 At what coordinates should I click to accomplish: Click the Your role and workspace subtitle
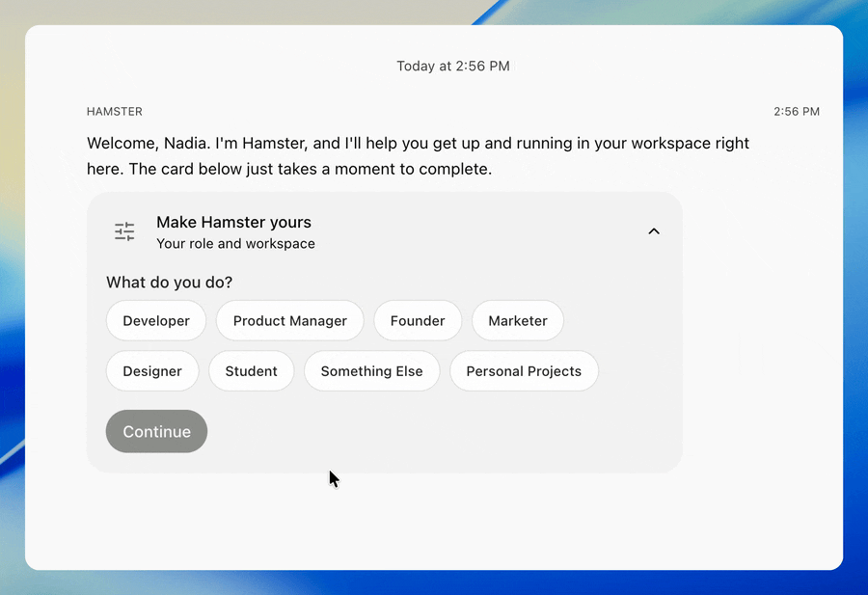(236, 244)
